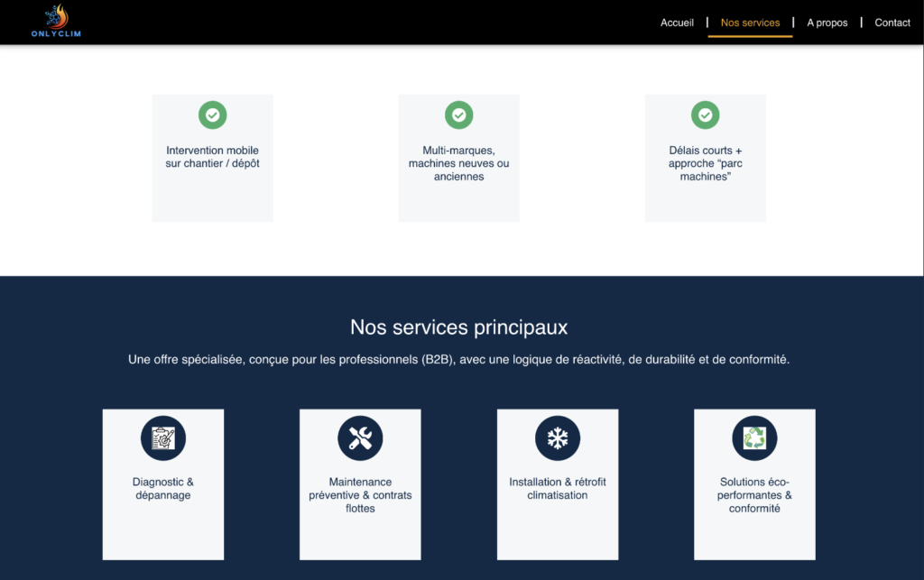924x580 pixels.
Task: Click the 'Une offre spécialisée' subtitle sentence
Action: click(458, 359)
